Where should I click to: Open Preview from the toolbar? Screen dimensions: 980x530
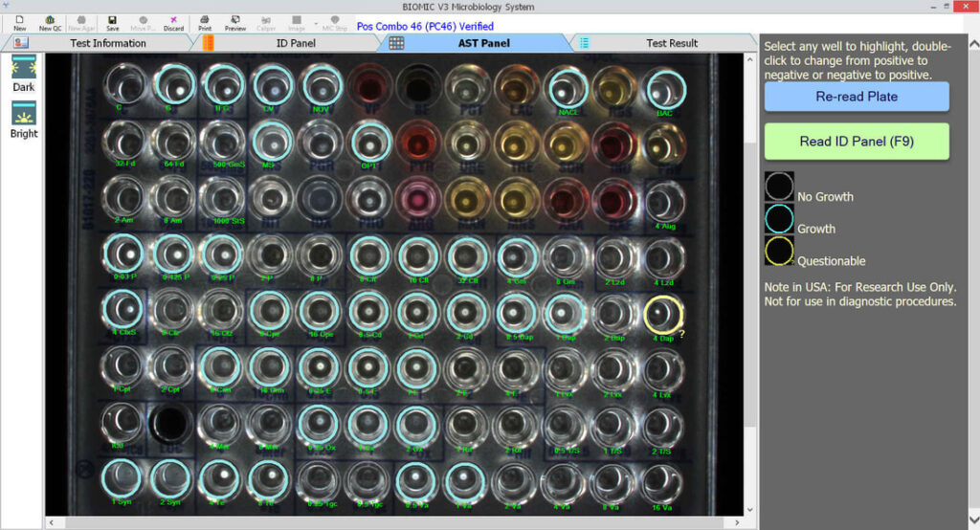[x=235, y=23]
